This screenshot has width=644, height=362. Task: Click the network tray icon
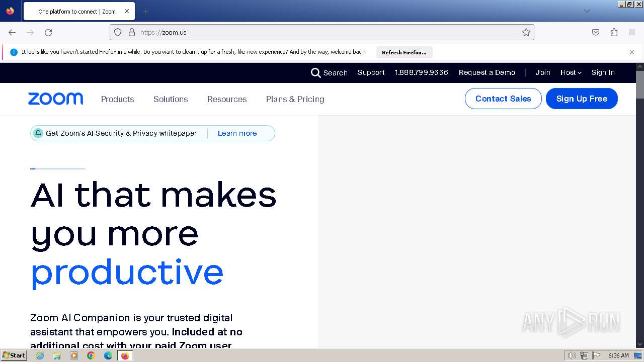[x=584, y=355]
